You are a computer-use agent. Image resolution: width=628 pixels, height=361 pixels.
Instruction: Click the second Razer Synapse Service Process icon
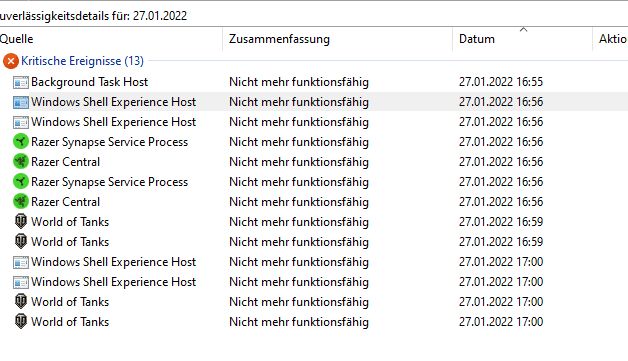coord(21,182)
